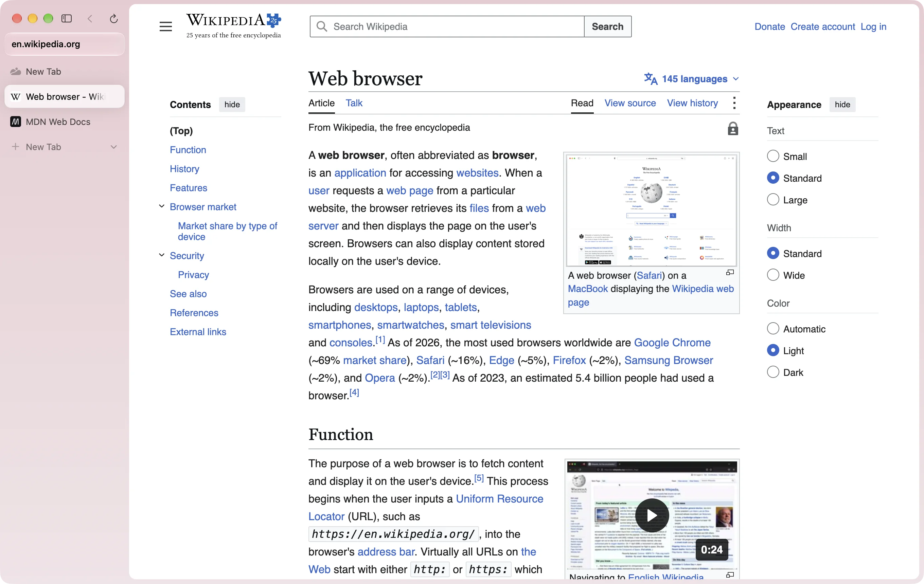Open the Google Chrome article link
This screenshot has width=924, height=584.
pyautogui.click(x=672, y=343)
